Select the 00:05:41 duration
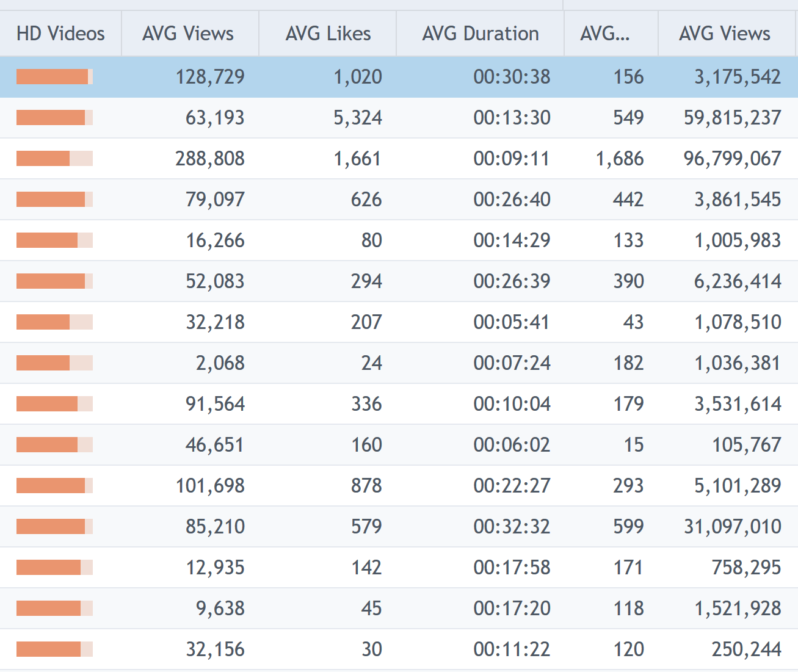798x672 pixels. point(512,322)
